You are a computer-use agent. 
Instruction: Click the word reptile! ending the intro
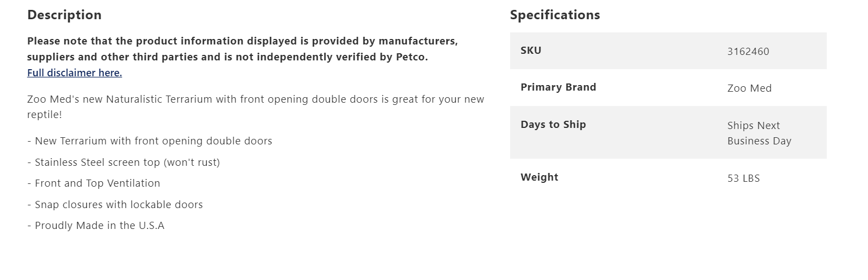coord(45,115)
